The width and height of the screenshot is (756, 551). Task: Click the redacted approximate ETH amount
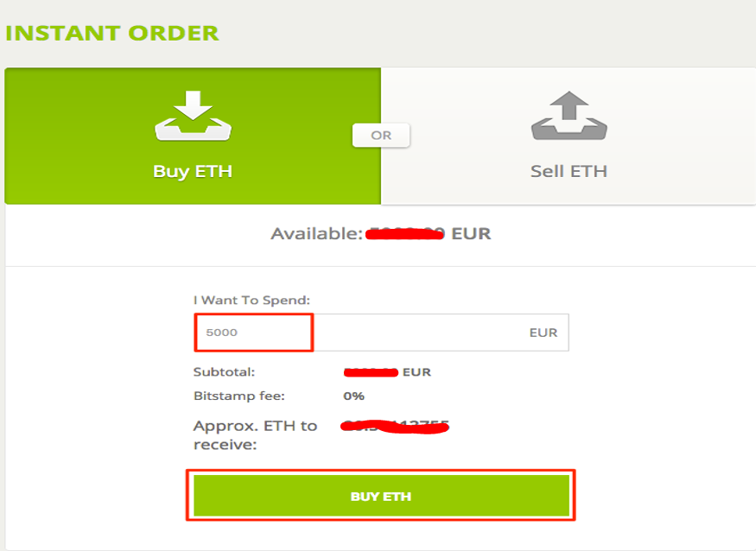pos(394,427)
